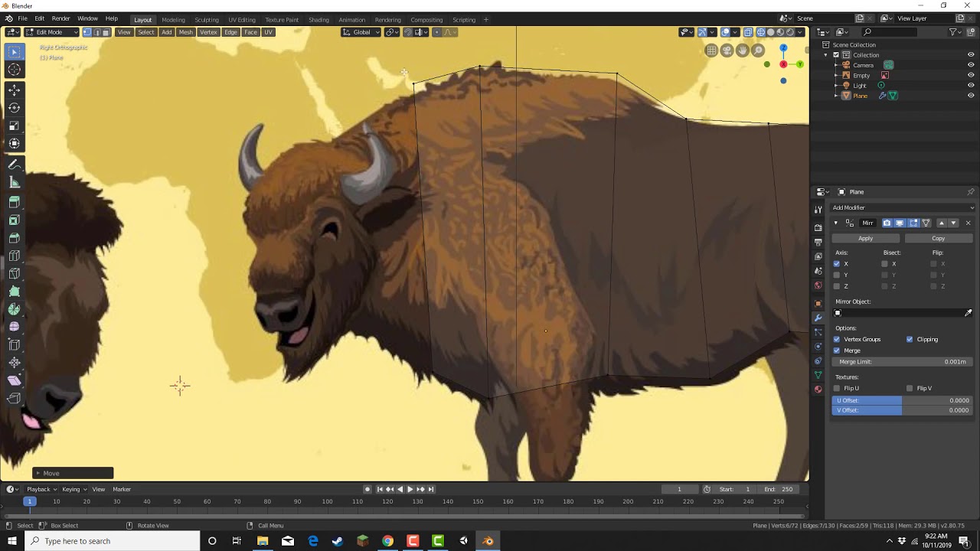Toggle the Merge checkbox
Viewport: 980px width, 551px height.
pyautogui.click(x=837, y=350)
